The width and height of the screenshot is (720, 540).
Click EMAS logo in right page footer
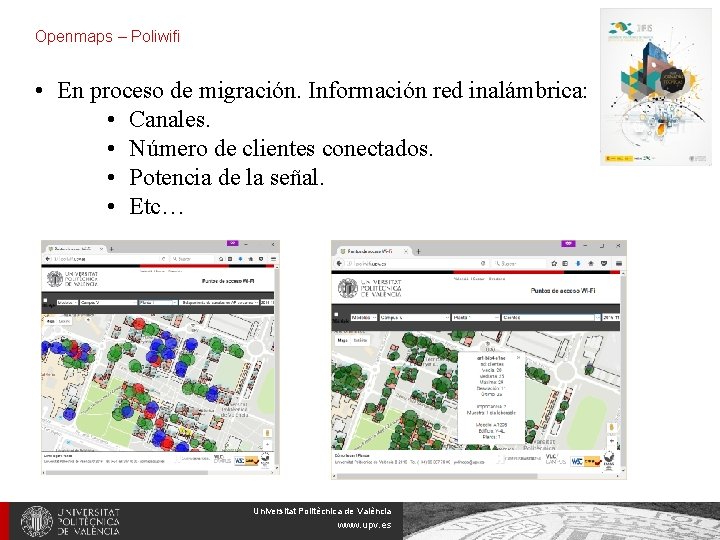609,460
